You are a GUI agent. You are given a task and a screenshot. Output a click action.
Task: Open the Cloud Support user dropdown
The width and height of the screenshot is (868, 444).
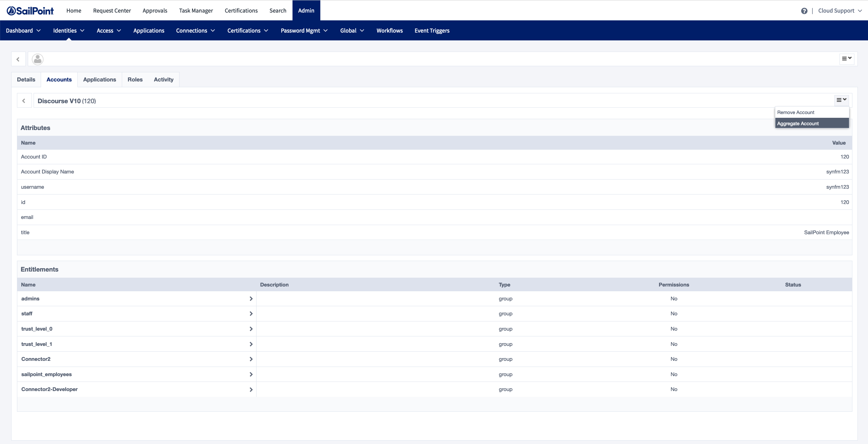point(839,11)
